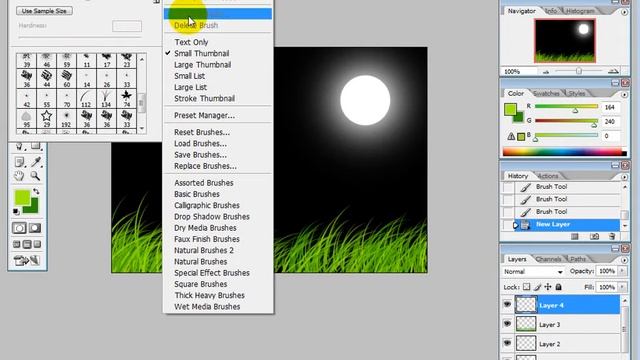
Task: Hide Layer 3 with eye icon
Action: click(507, 324)
